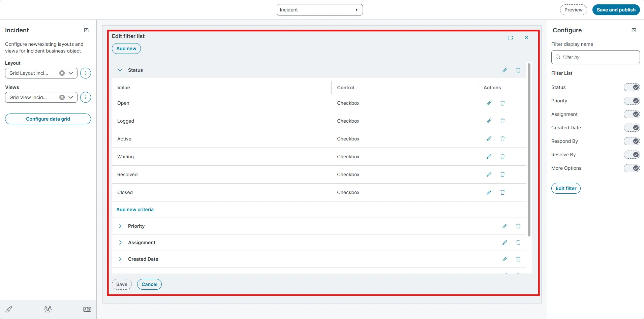The height and width of the screenshot is (319, 644).
Task: Click the Configure data grid button
Action: point(48,119)
